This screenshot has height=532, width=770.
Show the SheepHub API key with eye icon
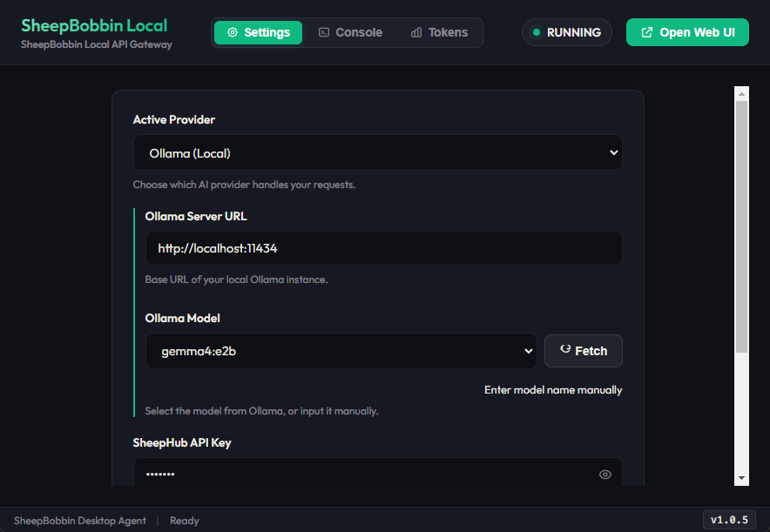tap(605, 475)
